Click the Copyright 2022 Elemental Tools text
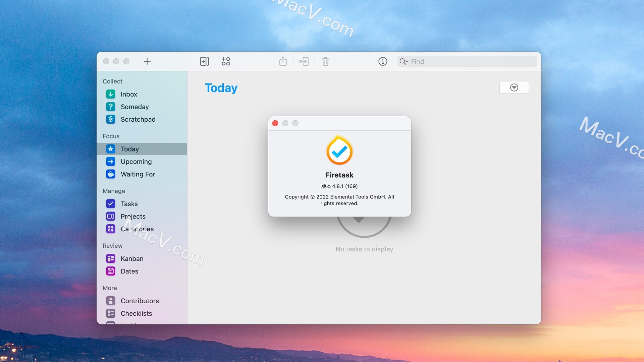 click(339, 200)
